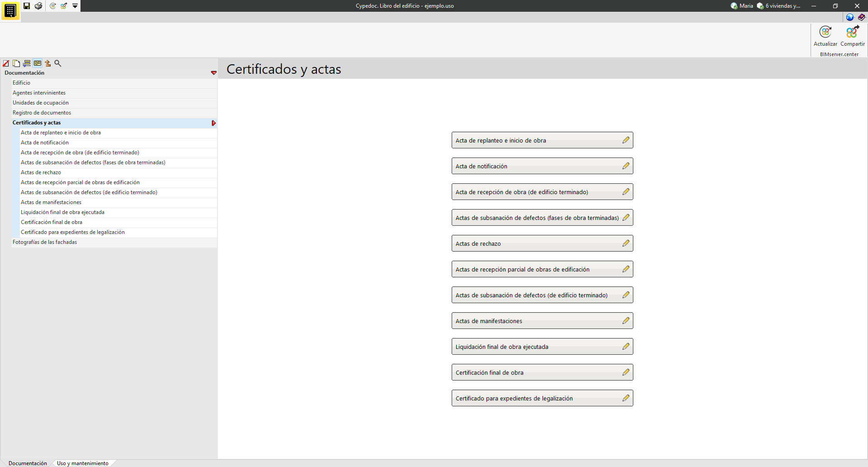The height and width of the screenshot is (467, 868).
Task: Select Certificado para expedientes de legalización tree item
Action: click(119, 232)
